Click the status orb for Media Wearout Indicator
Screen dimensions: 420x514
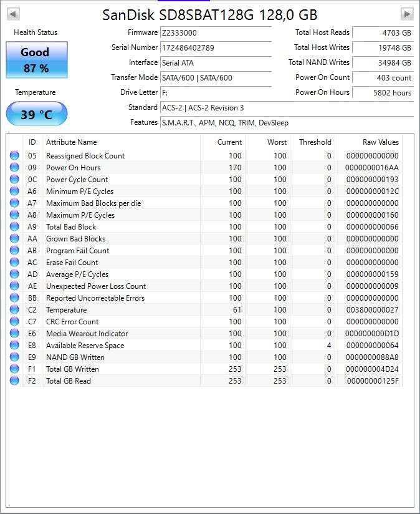14,333
